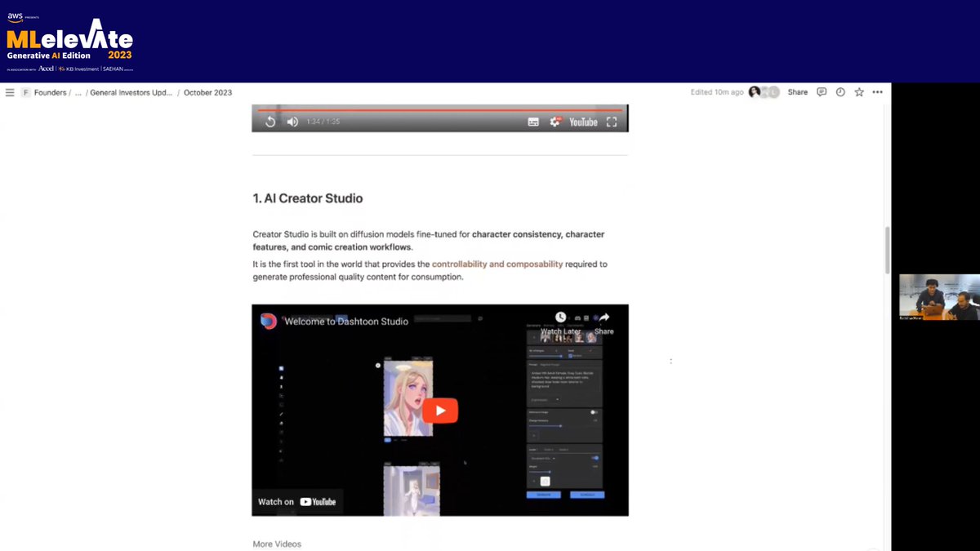The width and height of the screenshot is (980, 551).
Task: View page edit history via the clock icon
Action: pos(840,92)
